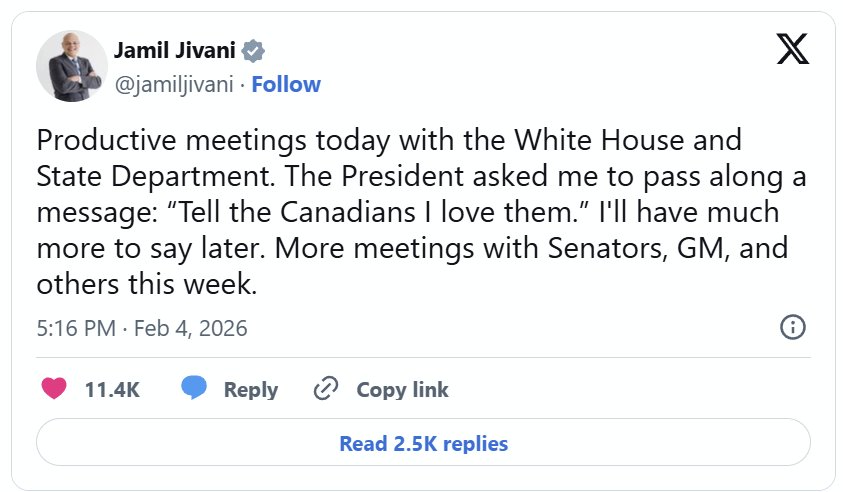Viewport: 843px width, 492px height.
Task: Click the "others this week." closing line
Action: (x=147, y=284)
